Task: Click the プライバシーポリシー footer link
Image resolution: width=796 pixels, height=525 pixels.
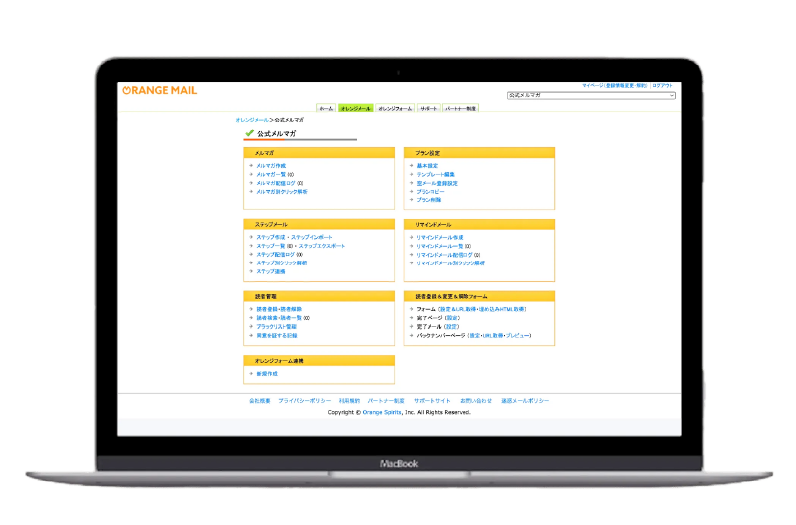Action: coord(304,401)
